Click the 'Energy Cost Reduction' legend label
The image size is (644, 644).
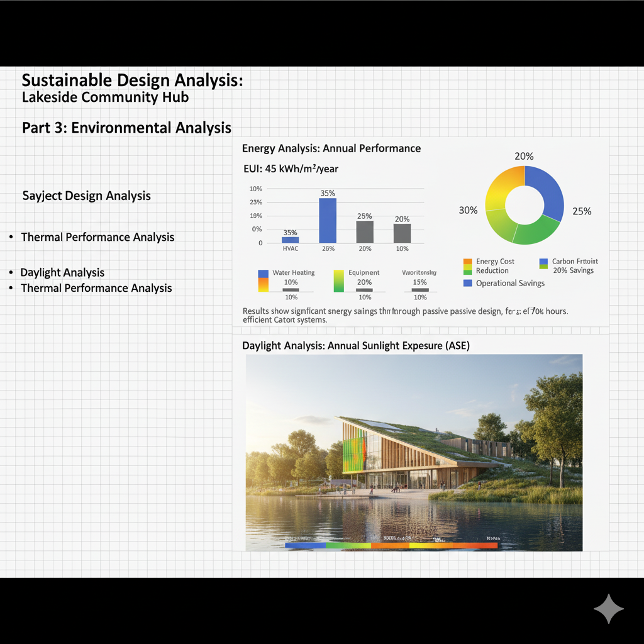coord(495,266)
